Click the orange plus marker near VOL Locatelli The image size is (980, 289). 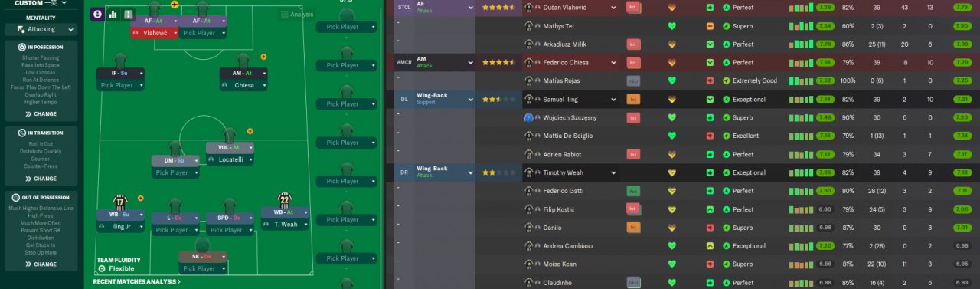click(x=250, y=131)
